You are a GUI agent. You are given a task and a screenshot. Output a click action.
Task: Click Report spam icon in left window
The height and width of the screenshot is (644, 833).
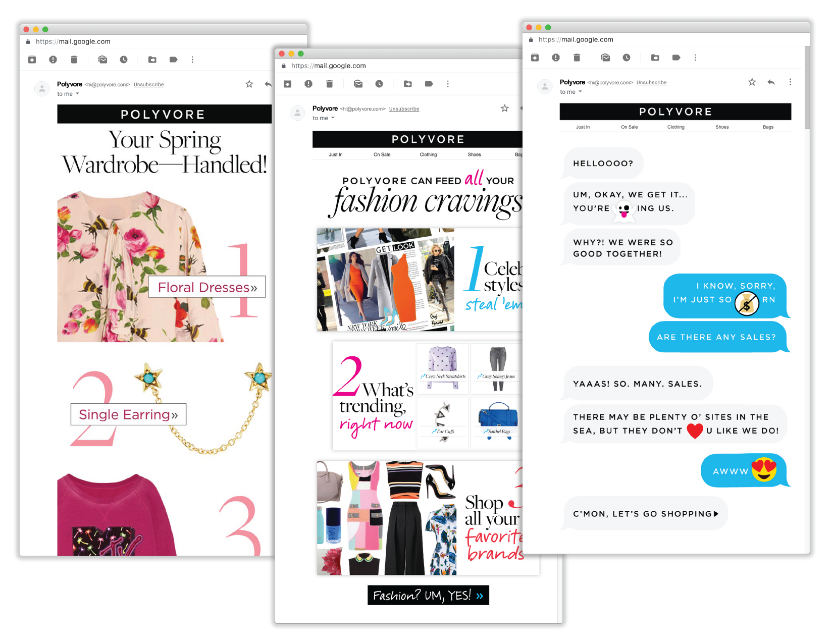[53, 60]
